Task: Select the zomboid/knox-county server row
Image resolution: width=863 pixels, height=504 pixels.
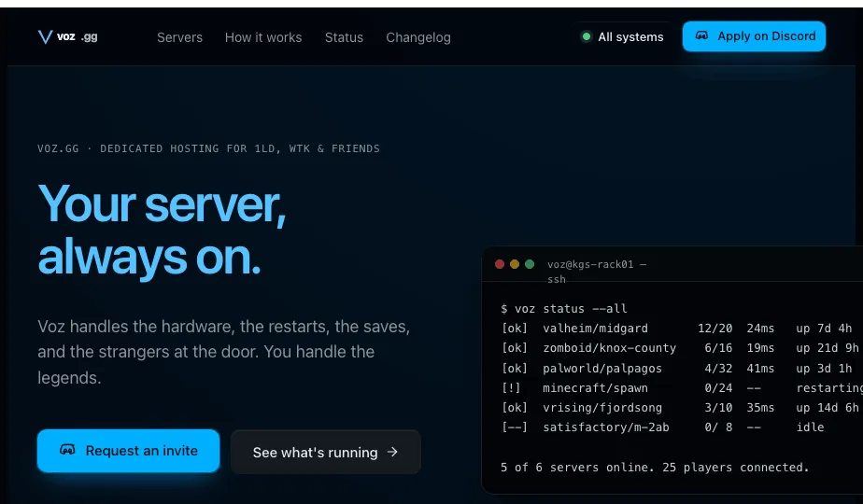Action: pyautogui.click(x=680, y=348)
